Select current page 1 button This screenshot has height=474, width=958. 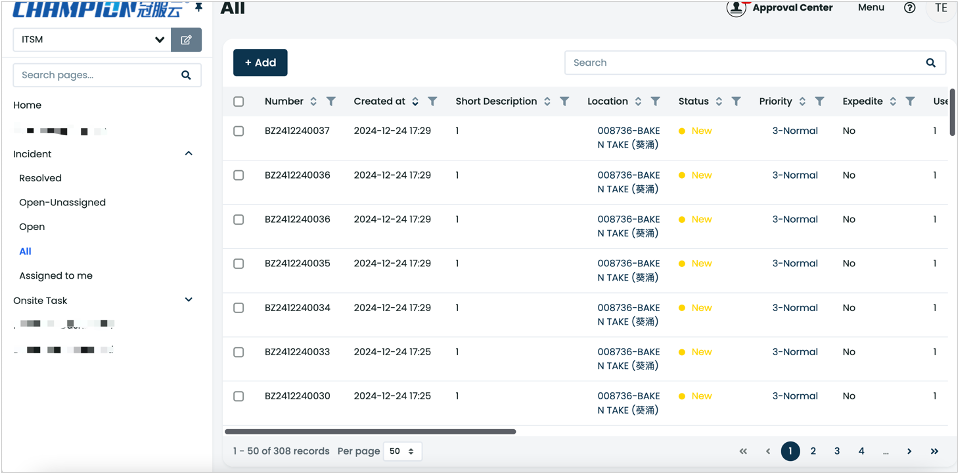(x=790, y=451)
